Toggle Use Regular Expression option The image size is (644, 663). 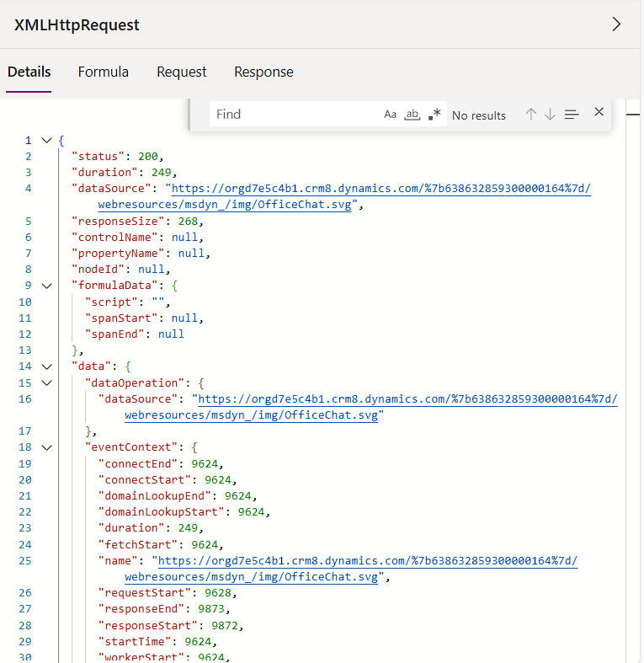point(434,115)
